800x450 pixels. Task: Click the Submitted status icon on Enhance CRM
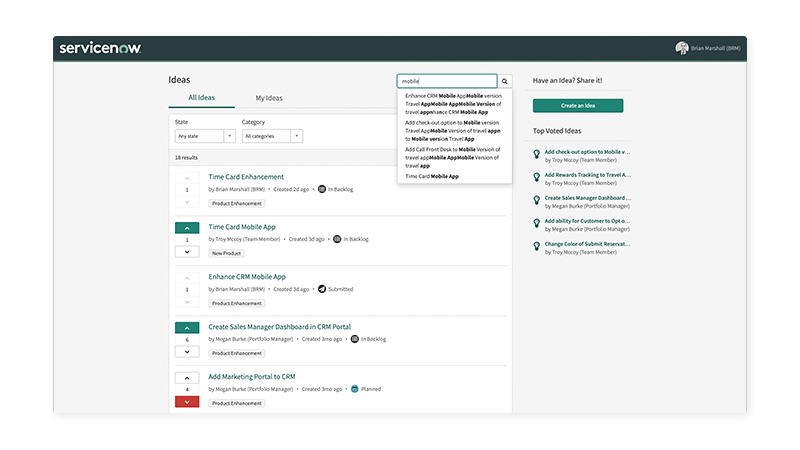click(322, 289)
